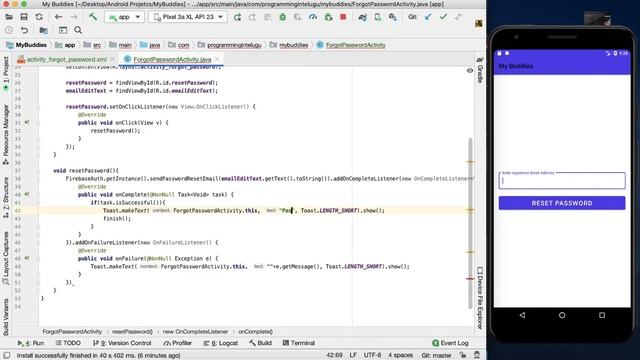Navigate forward with the right arrow
The image size is (640, 360).
[x=73, y=17]
